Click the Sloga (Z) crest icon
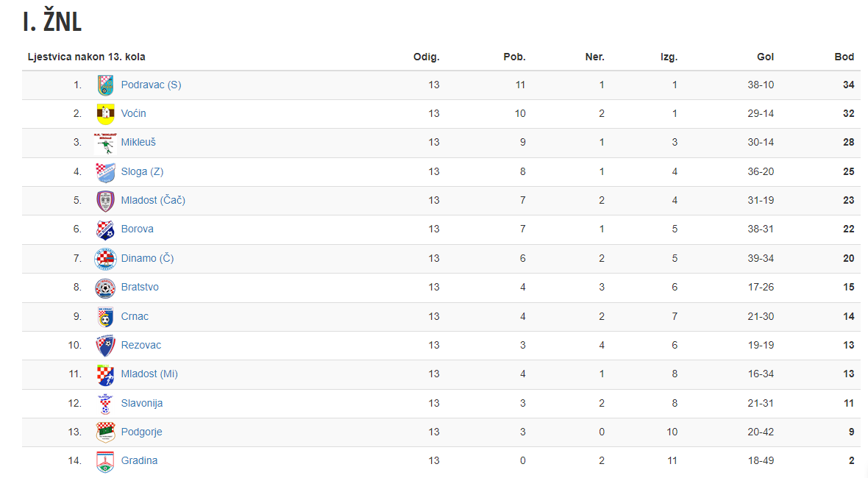The width and height of the screenshot is (868, 478). (x=105, y=172)
